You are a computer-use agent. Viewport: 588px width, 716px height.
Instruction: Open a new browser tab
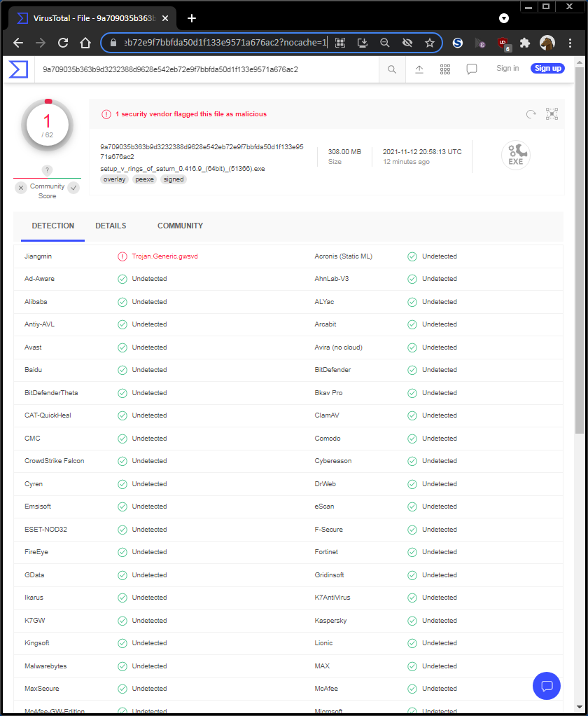point(192,18)
